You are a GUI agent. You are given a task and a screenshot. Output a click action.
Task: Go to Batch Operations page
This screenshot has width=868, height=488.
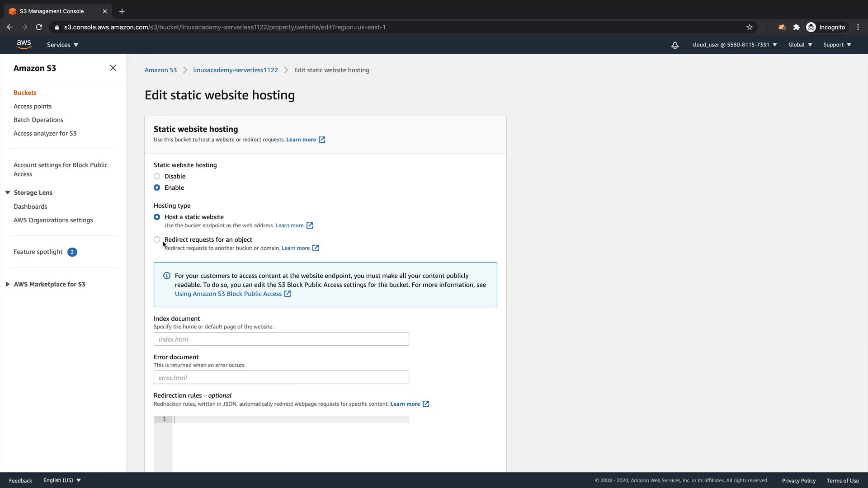[x=38, y=120]
